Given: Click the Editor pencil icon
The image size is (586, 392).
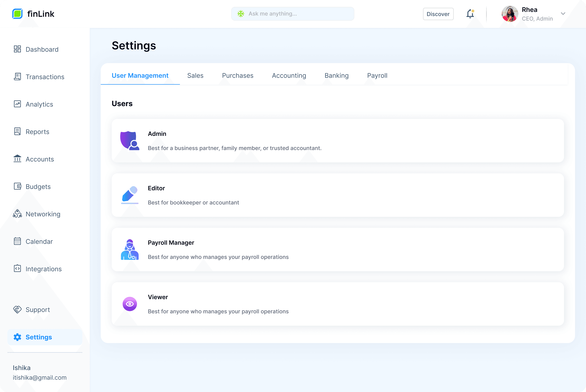Looking at the screenshot, I should coord(130,195).
